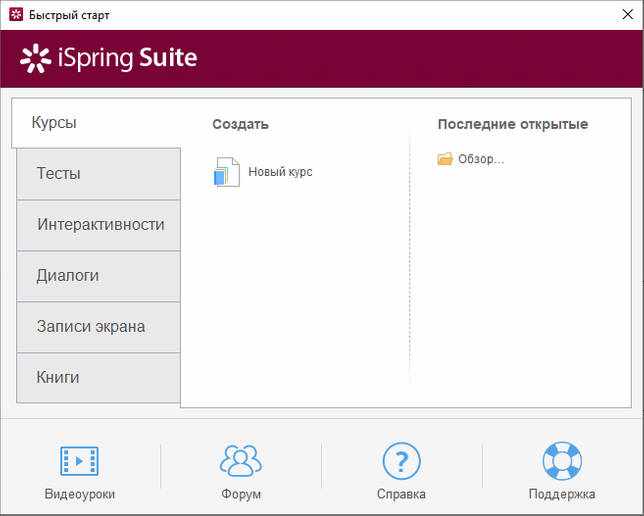Click the Поддержка label
The height and width of the screenshot is (516, 644).
tap(562, 494)
